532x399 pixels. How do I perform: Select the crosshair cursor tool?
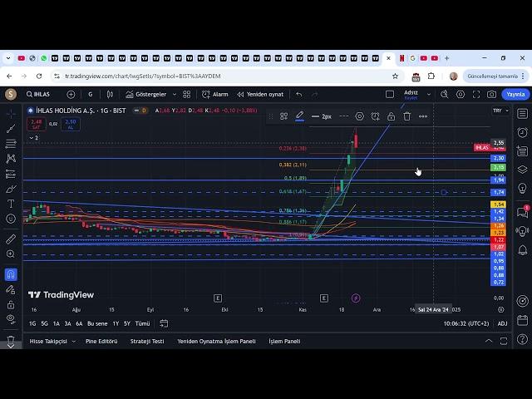point(11,114)
